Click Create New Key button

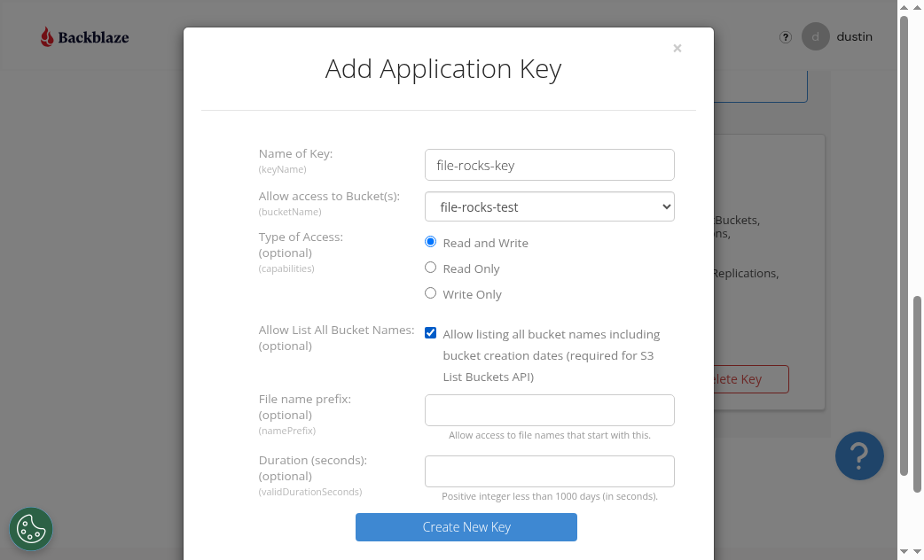(x=466, y=527)
